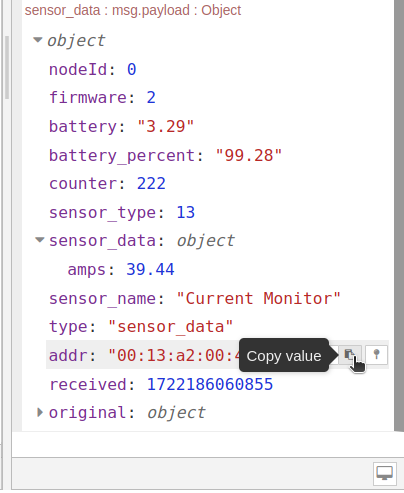Click sensor_name value "Current Monitor"
This screenshot has height=493, width=404.
[258, 298]
